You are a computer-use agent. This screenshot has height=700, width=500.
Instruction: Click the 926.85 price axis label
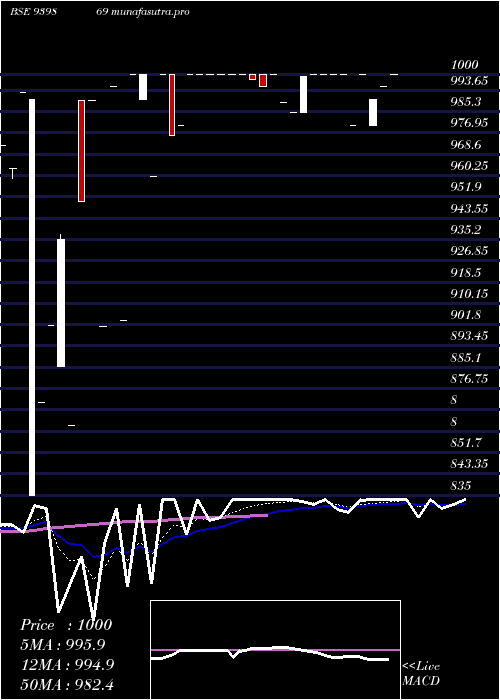(x=469, y=251)
